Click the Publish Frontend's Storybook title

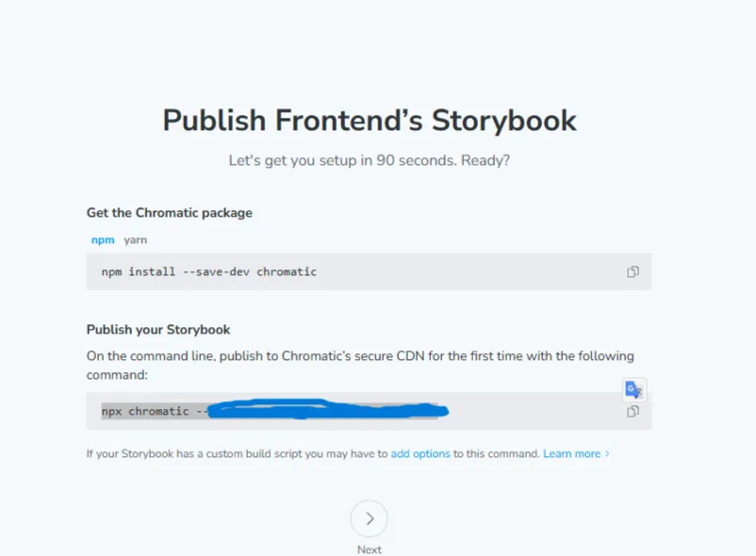tap(370, 120)
